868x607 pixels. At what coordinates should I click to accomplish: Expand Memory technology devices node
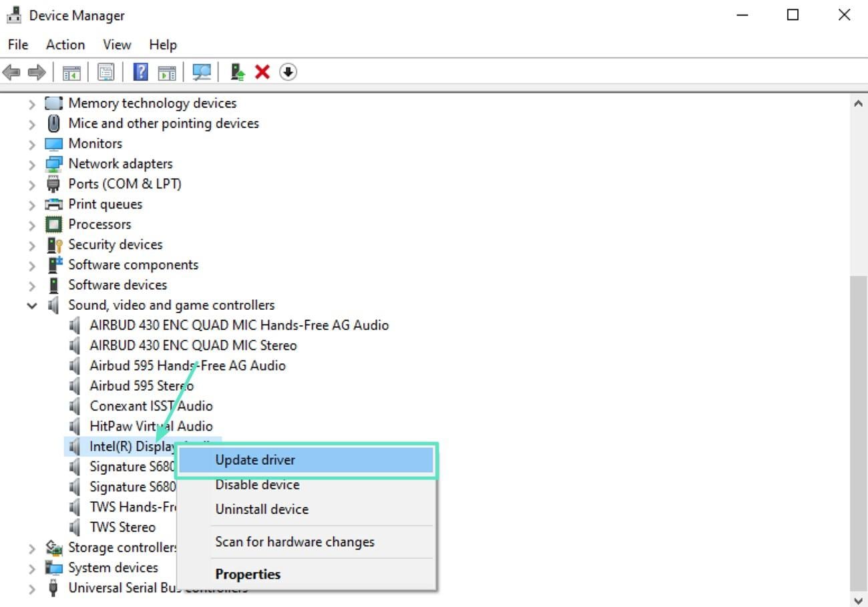click(31, 104)
